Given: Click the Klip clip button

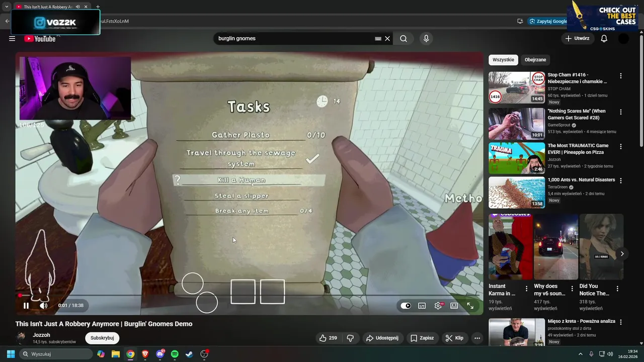Looking at the screenshot, I should coord(454,338).
